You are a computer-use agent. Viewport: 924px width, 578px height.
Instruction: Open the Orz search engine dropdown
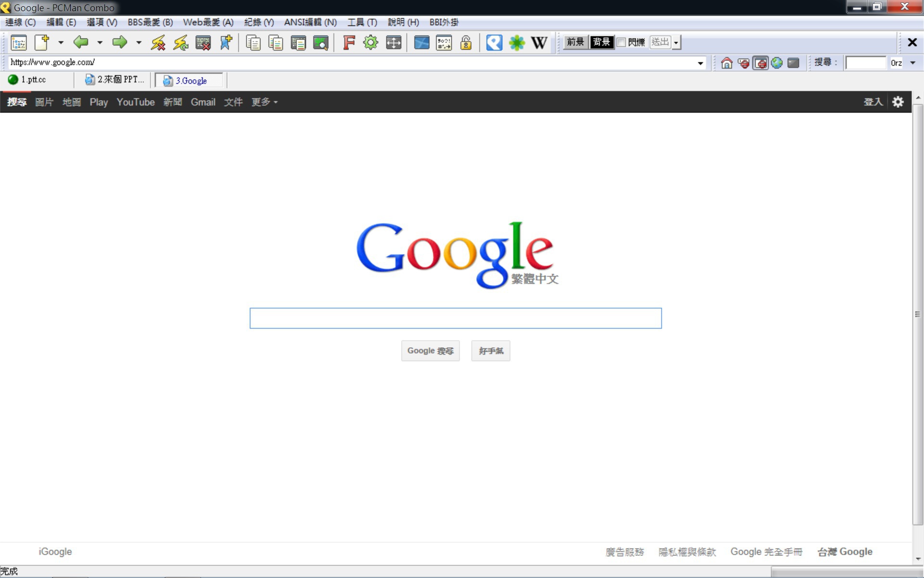coord(913,63)
